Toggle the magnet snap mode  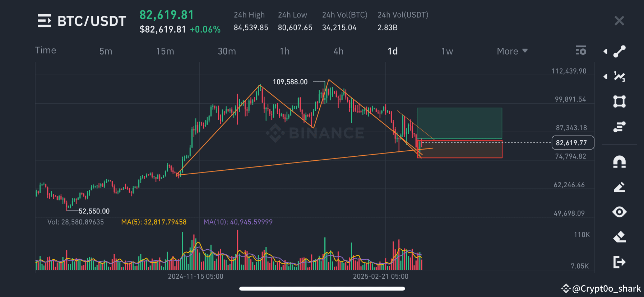pyautogui.click(x=620, y=162)
